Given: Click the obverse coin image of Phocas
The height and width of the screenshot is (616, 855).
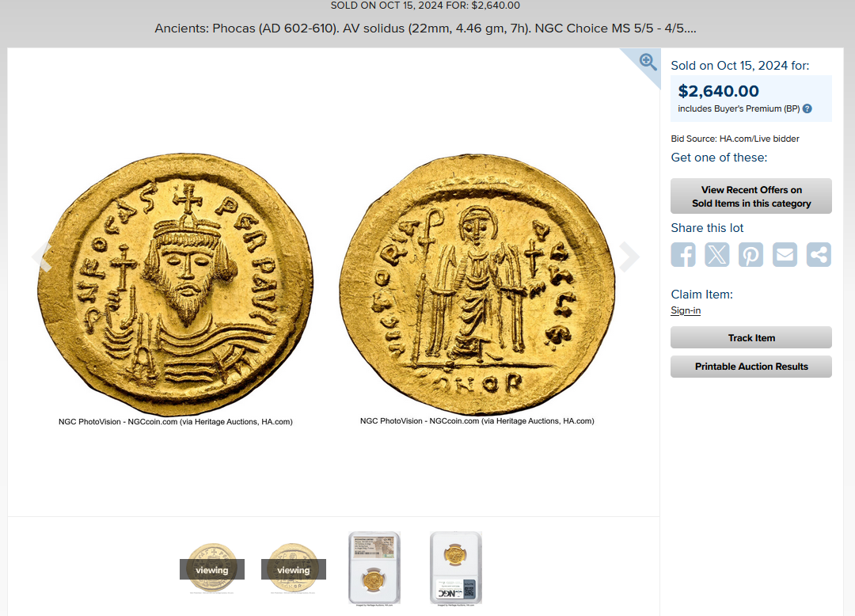Looking at the screenshot, I should 176,283.
